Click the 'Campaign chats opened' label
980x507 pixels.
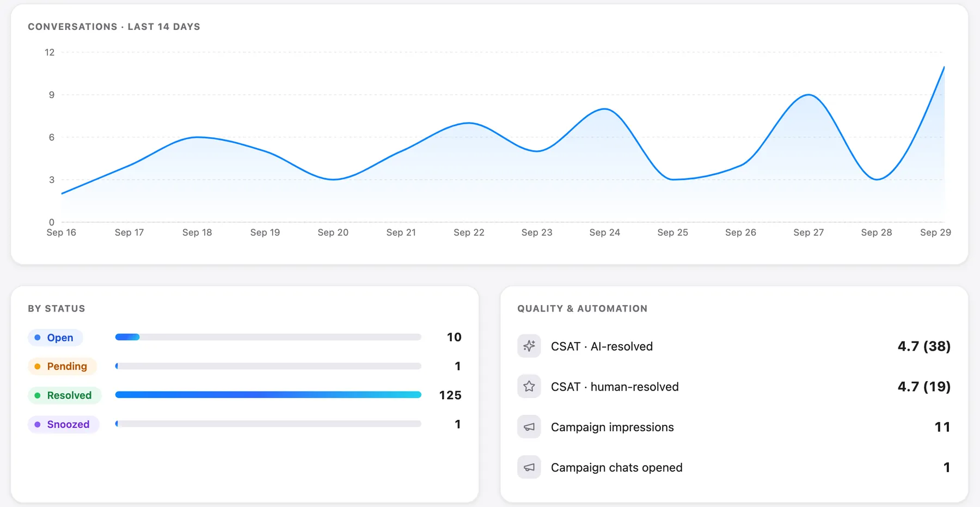point(617,467)
